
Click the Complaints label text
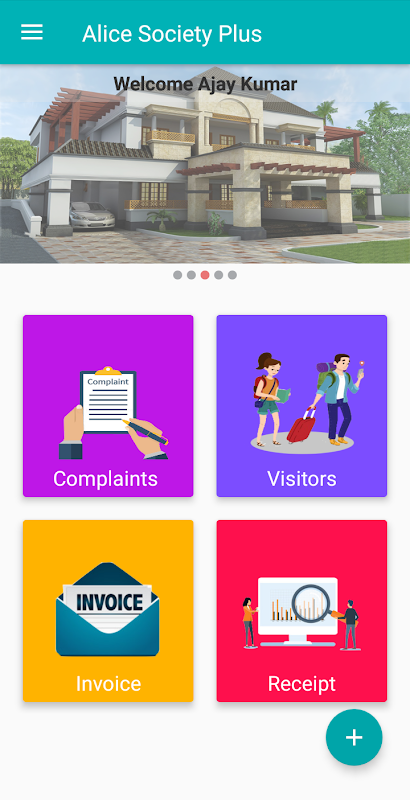tap(106, 479)
